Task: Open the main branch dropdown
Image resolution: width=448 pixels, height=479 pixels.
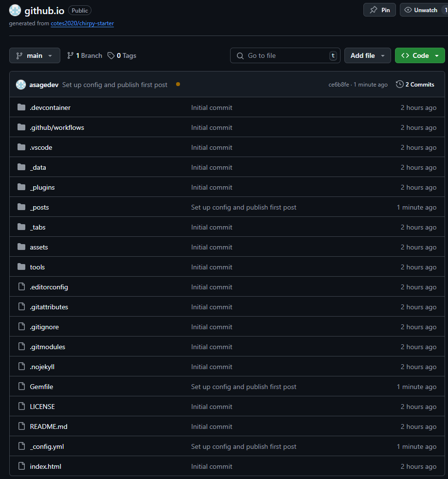Action: 35,55
